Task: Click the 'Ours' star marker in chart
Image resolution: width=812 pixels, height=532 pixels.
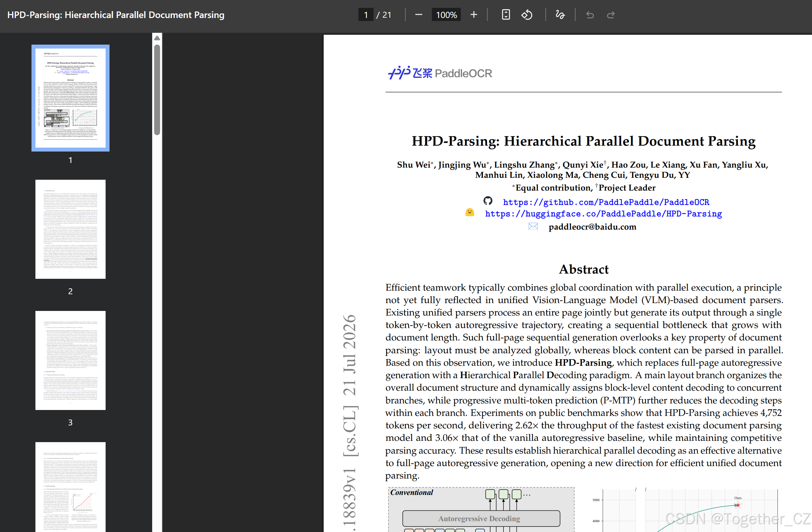Action: point(738,505)
